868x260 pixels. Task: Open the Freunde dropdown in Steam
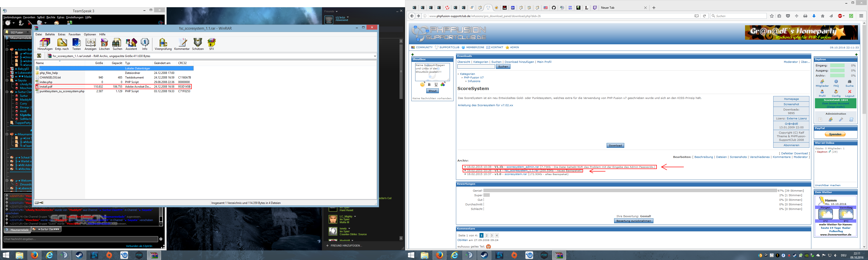[336, 12]
